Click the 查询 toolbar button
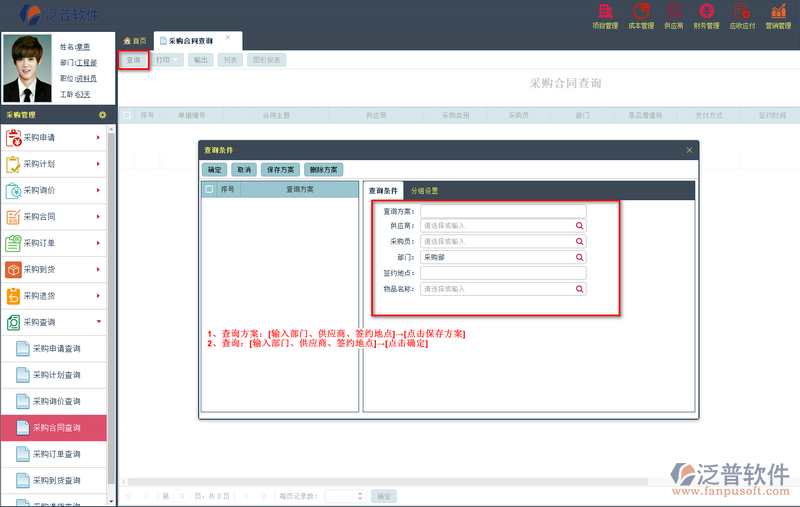The image size is (800, 507). click(x=133, y=60)
